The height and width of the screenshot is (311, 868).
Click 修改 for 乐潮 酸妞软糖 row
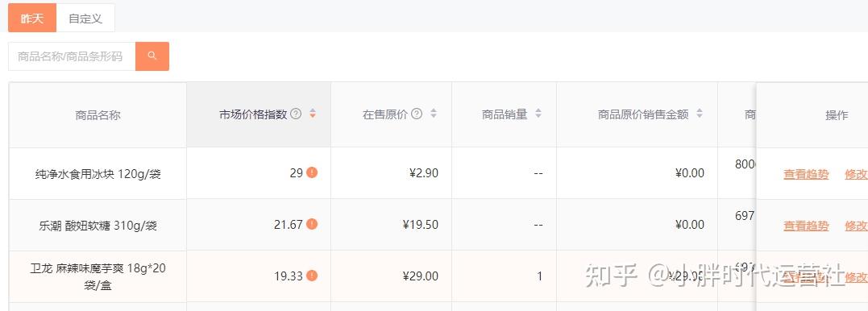coord(856,226)
